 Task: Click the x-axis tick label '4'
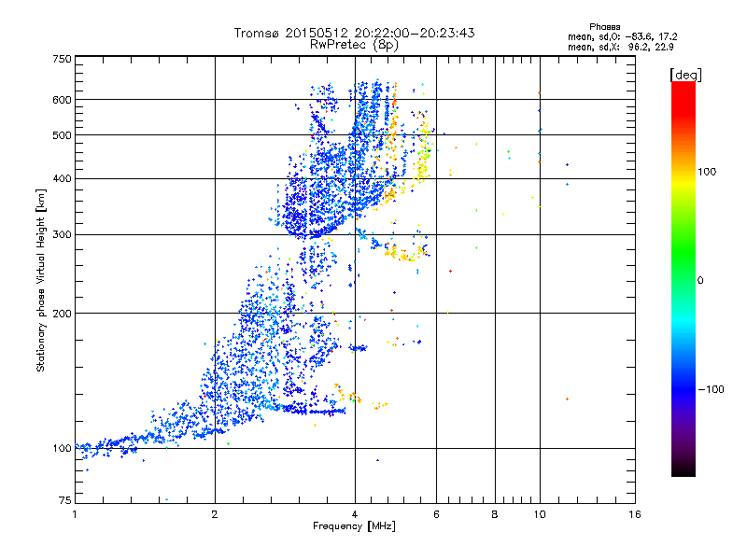pyautogui.click(x=355, y=514)
